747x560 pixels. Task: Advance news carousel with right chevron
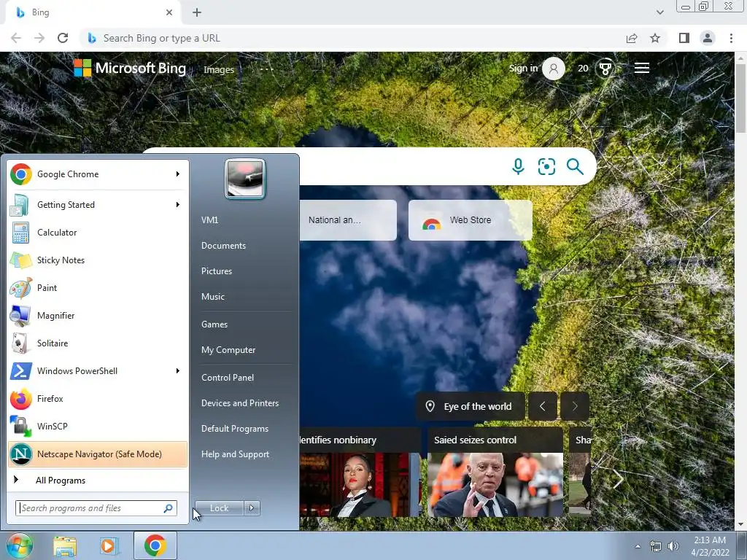click(618, 479)
